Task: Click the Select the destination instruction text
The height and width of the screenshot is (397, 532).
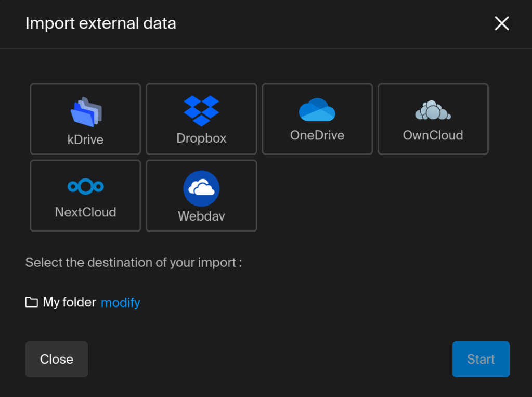Action: point(134,262)
